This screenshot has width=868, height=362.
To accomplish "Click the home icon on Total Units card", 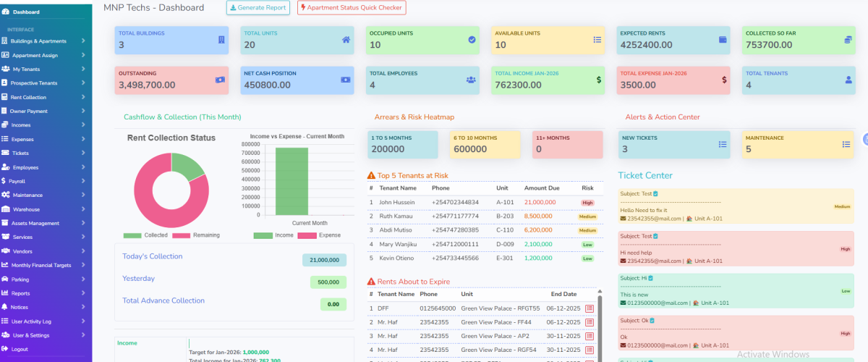I will [x=346, y=40].
